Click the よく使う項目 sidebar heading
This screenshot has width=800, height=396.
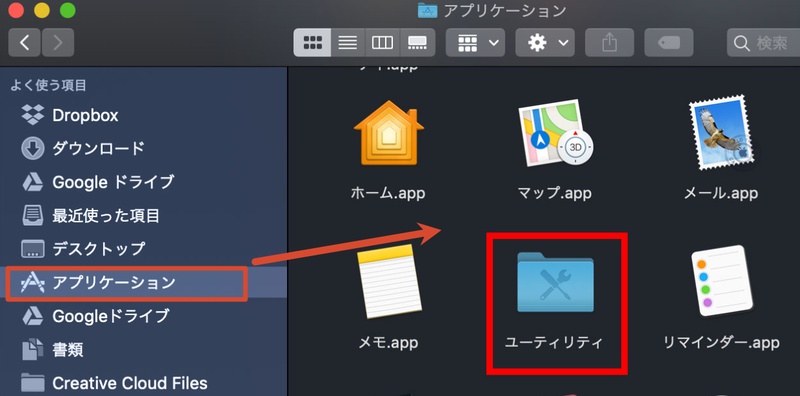pos(48,85)
